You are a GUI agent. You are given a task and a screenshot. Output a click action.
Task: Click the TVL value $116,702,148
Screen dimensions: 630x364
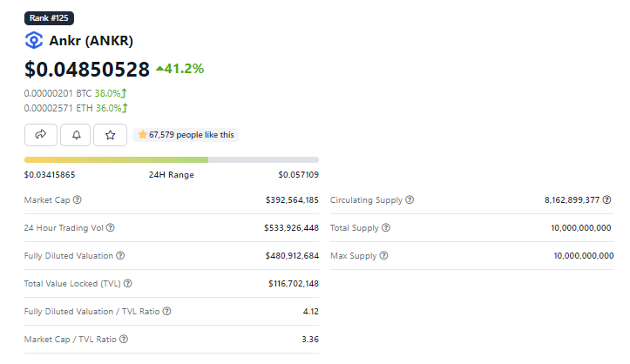point(294,283)
